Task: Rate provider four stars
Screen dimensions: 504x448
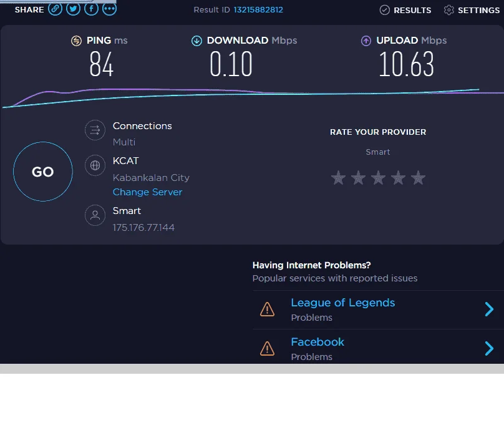Action: pyautogui.click(x=398, y=178)
